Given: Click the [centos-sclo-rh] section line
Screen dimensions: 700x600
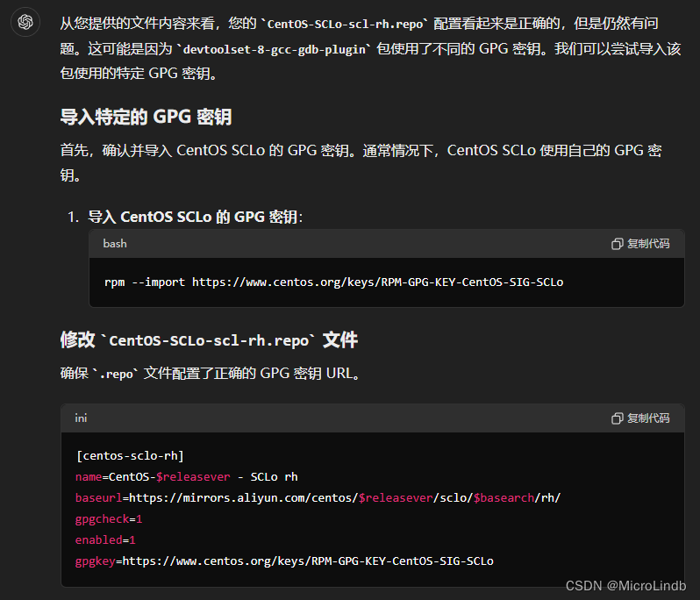Looking at the screenshot, I should click(130, 456).
